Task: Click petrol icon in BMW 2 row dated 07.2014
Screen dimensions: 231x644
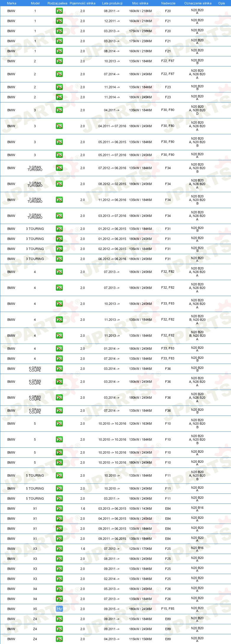Action: (59, 74)
